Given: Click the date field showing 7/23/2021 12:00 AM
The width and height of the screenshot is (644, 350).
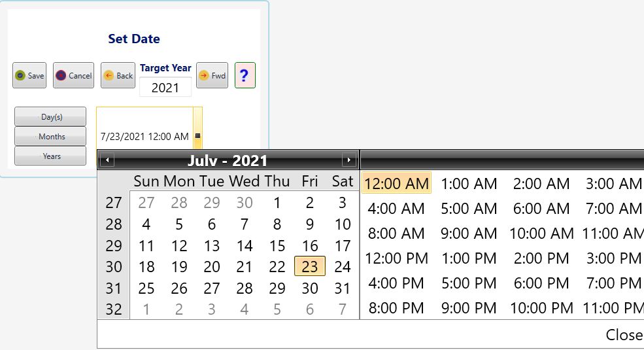Looking at the screenshot, I should coord(144,136).
